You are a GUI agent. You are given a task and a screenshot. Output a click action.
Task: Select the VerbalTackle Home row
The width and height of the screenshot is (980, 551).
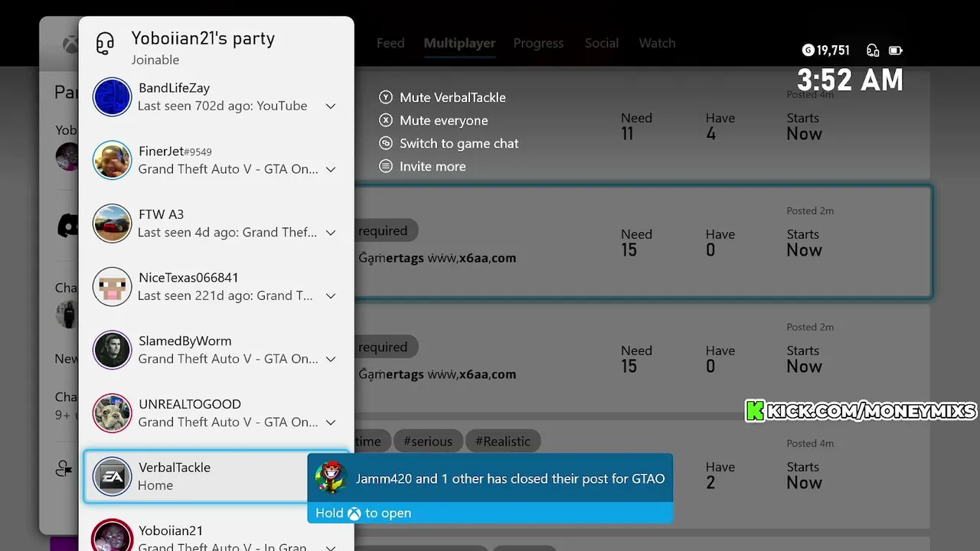coord(216,476)
